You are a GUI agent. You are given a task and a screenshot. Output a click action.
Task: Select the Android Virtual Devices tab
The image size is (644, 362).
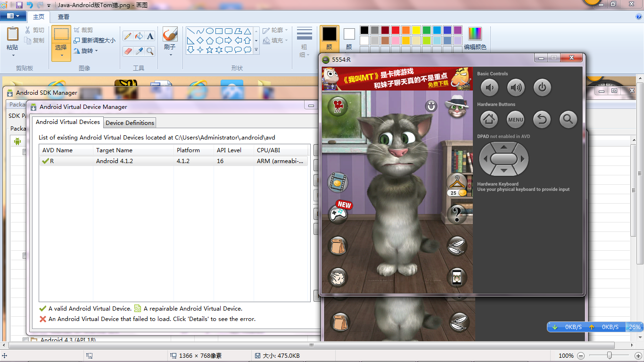point(68,122)
